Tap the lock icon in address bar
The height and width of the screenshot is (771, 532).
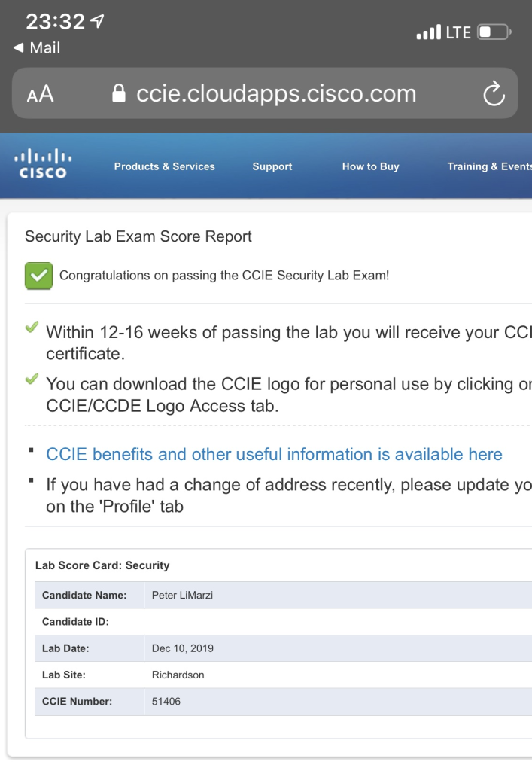click(118, 93)
